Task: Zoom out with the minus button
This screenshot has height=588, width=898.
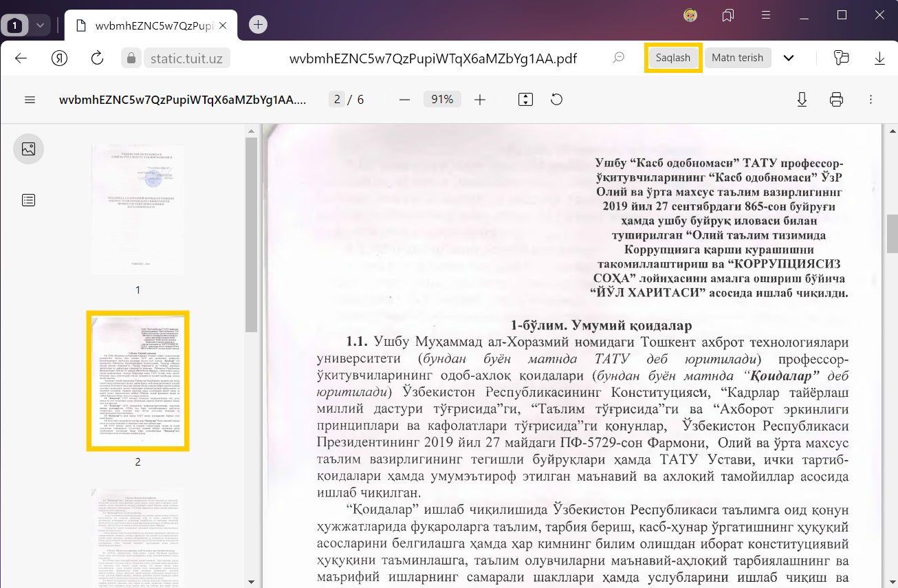Action: point(404,100)
